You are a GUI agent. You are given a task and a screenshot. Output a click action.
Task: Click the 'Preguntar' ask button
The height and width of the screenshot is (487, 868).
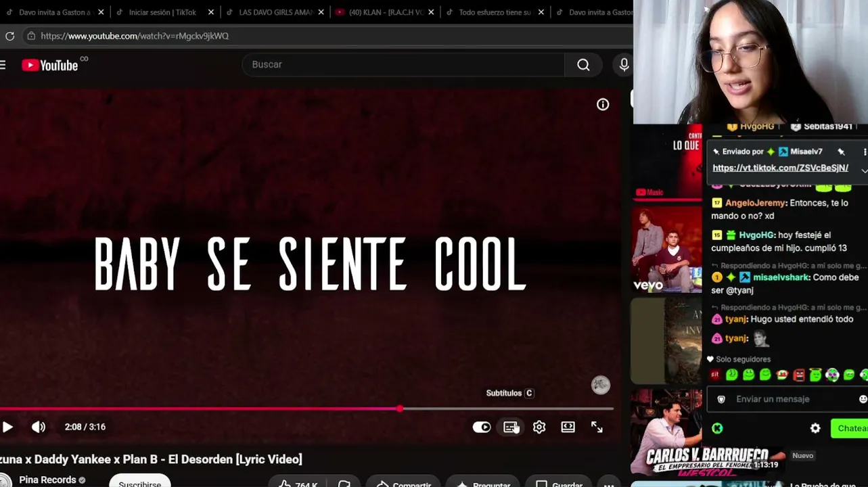483,483
